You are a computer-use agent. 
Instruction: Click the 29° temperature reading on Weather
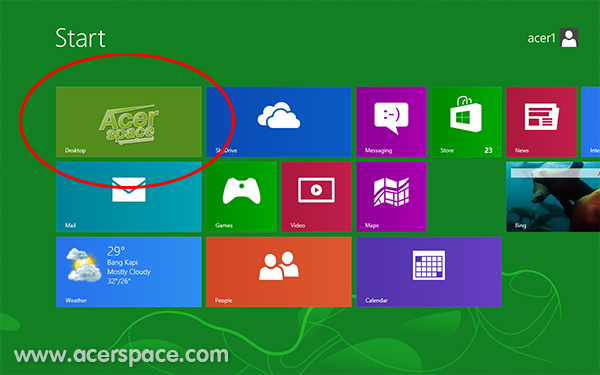[x=116, y=251]
